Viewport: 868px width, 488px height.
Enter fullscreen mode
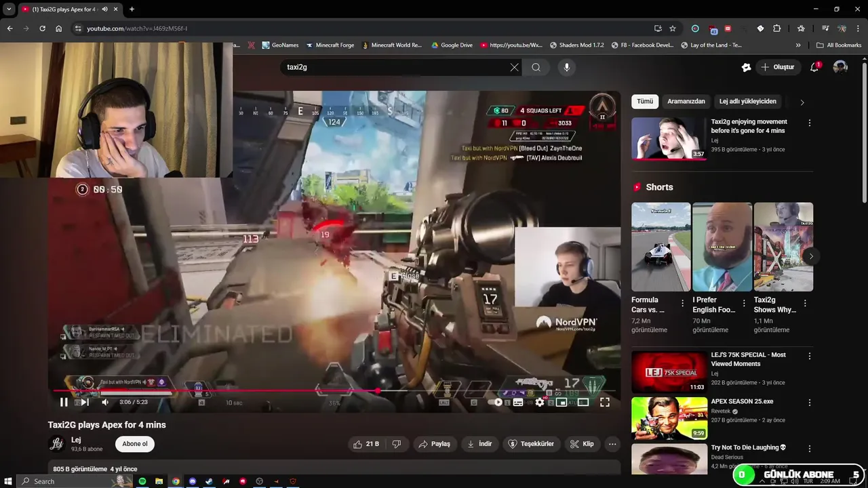click(x=605, y=402)
